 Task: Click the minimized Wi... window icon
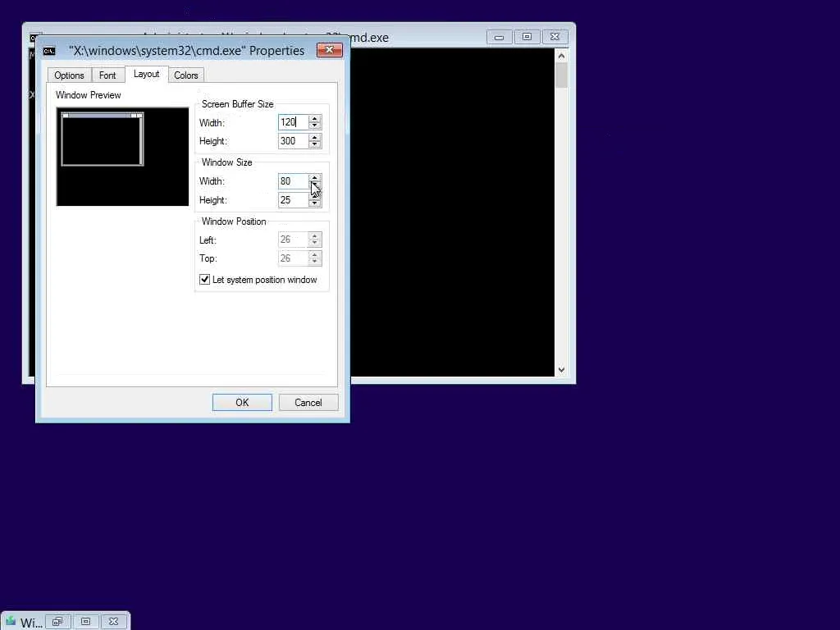(11, 622)
